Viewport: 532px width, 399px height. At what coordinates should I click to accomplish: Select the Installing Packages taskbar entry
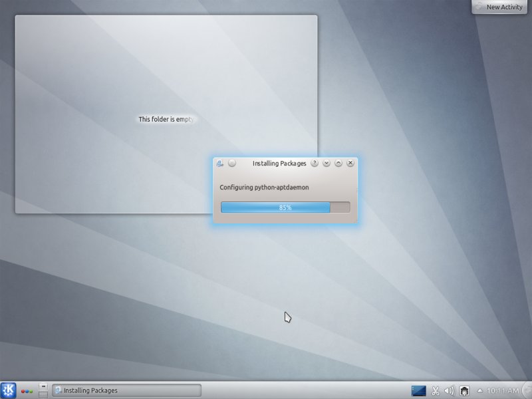126,390
